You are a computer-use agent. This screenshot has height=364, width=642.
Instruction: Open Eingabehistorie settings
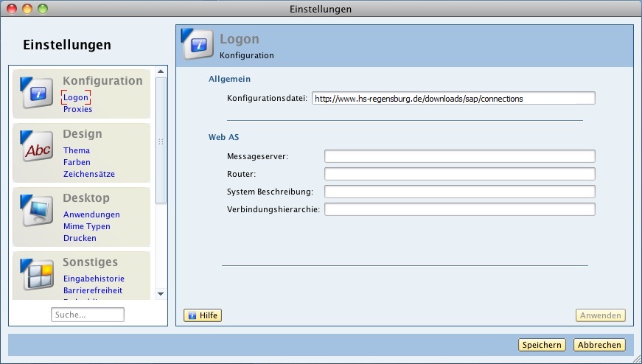(x=94, y=279)
